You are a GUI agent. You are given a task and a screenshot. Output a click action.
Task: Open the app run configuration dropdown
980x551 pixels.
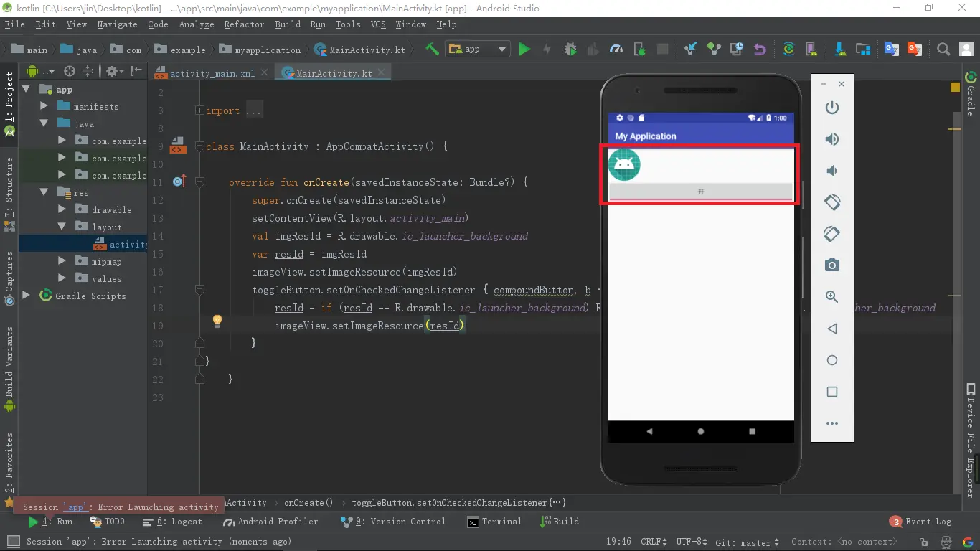[x=477, y=49]
